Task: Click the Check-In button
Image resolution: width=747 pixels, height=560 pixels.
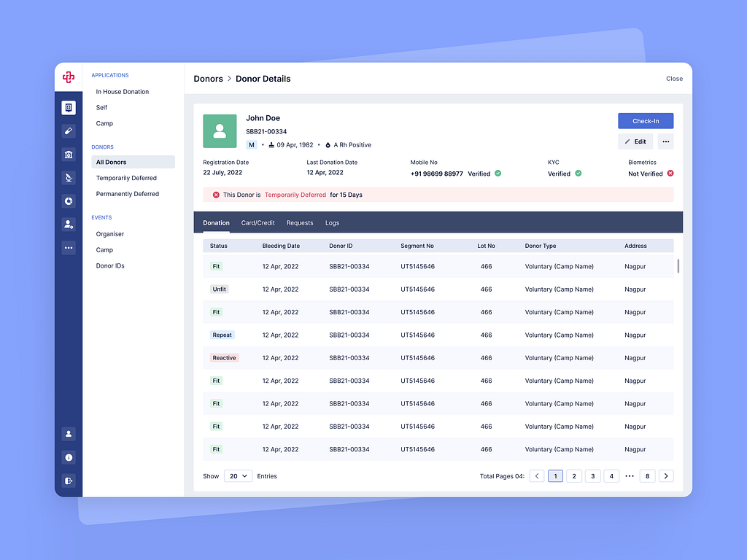Action: tap(645, 120)
